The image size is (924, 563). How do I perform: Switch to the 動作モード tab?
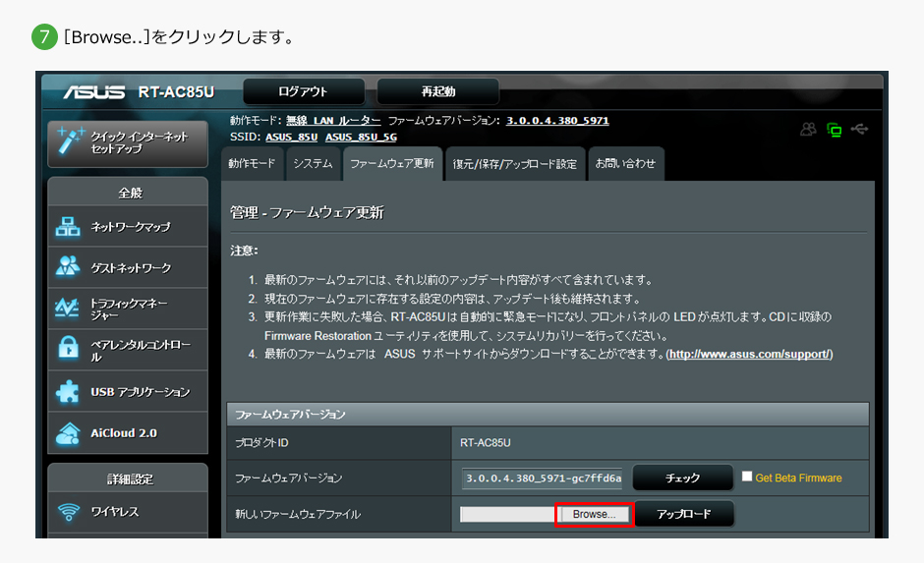[253, 164]
